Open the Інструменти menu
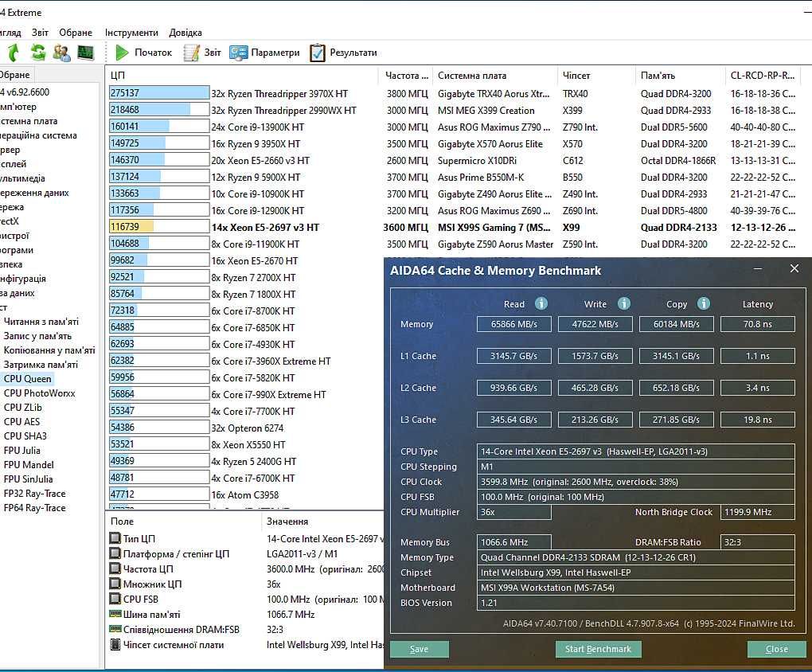Image resolution: width=812 pixels, height=672 pixels. (131, 32)
